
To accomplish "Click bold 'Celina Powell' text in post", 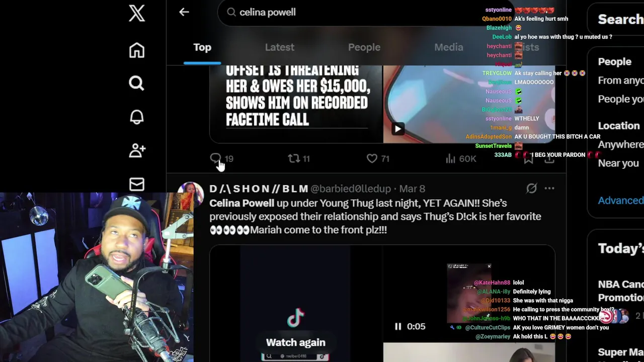I will (x=242, y=203).
